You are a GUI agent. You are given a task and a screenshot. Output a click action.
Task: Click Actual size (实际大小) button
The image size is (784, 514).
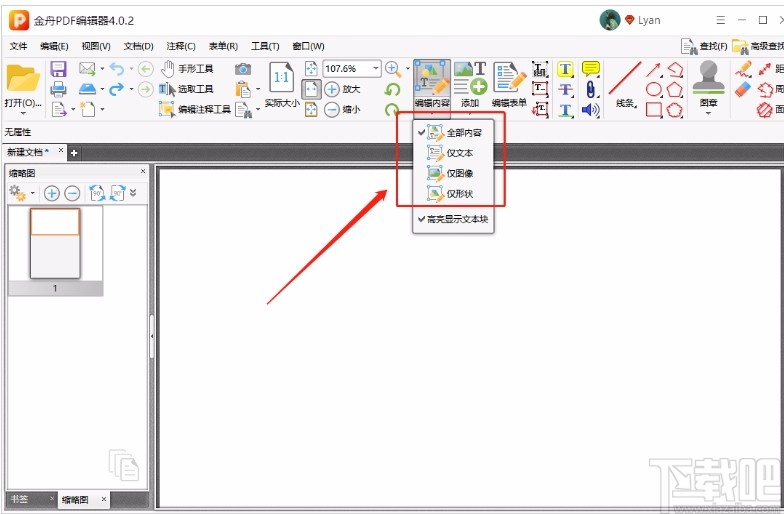coord(282,84)
